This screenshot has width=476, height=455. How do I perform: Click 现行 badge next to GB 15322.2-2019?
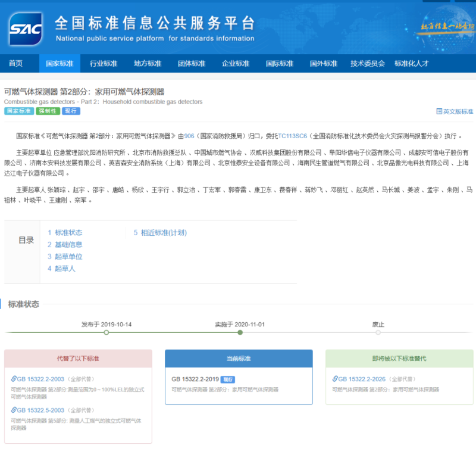[227, 379]
